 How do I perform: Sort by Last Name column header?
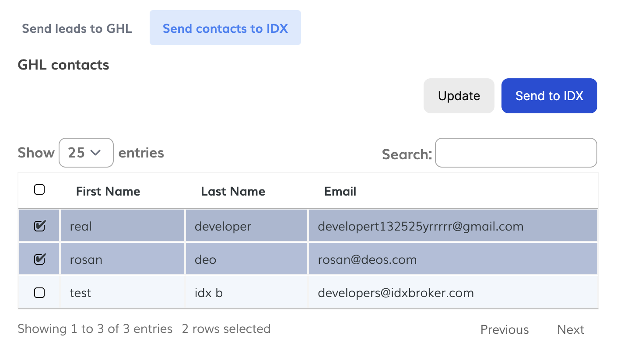(x=233, y=191)
